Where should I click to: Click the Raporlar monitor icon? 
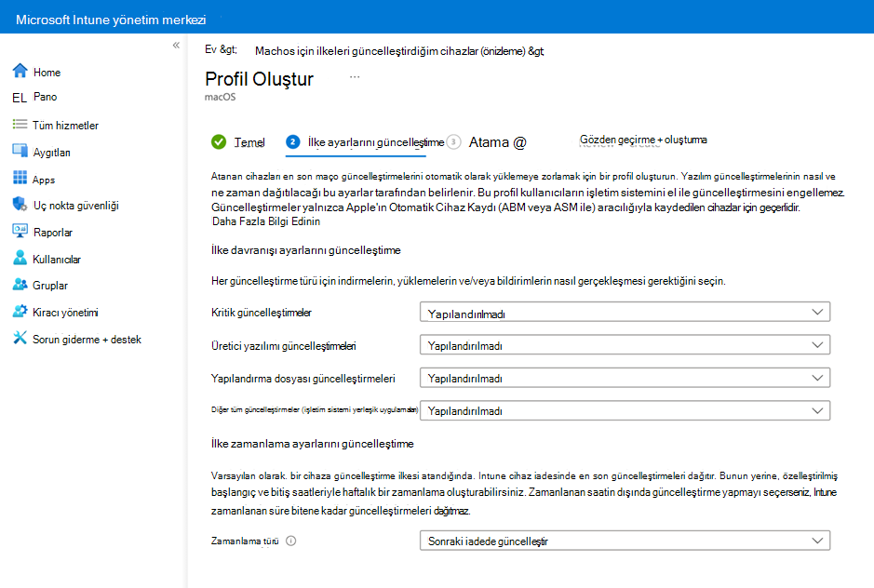(20, 231)
